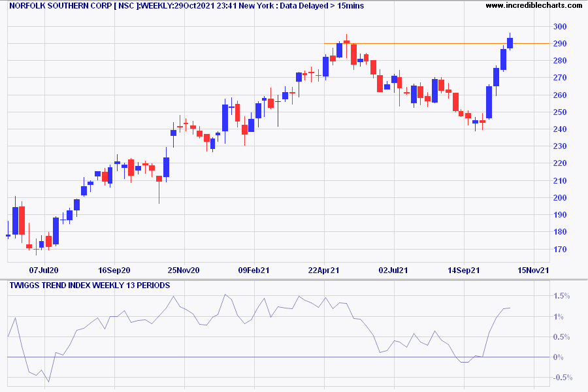Viewport: 588px width, 392px height.
Task: Click the 260 price axis label
Action: [x=560, y=95]
